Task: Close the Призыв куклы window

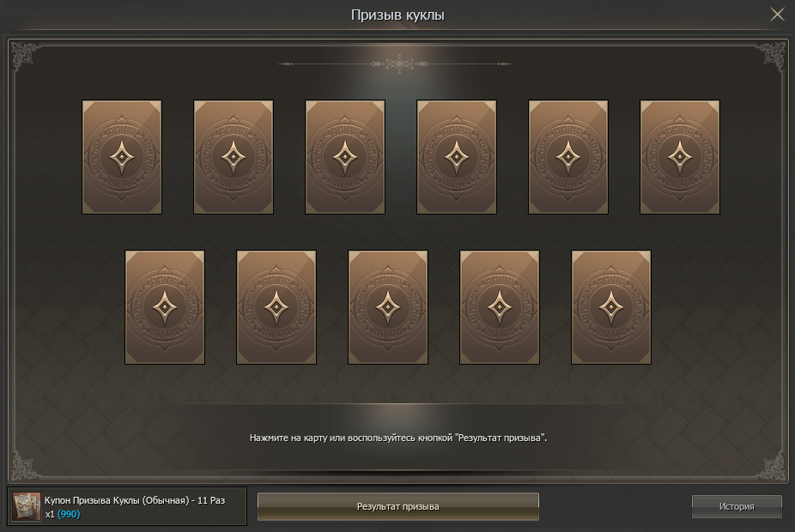Action: coord(777,15)
